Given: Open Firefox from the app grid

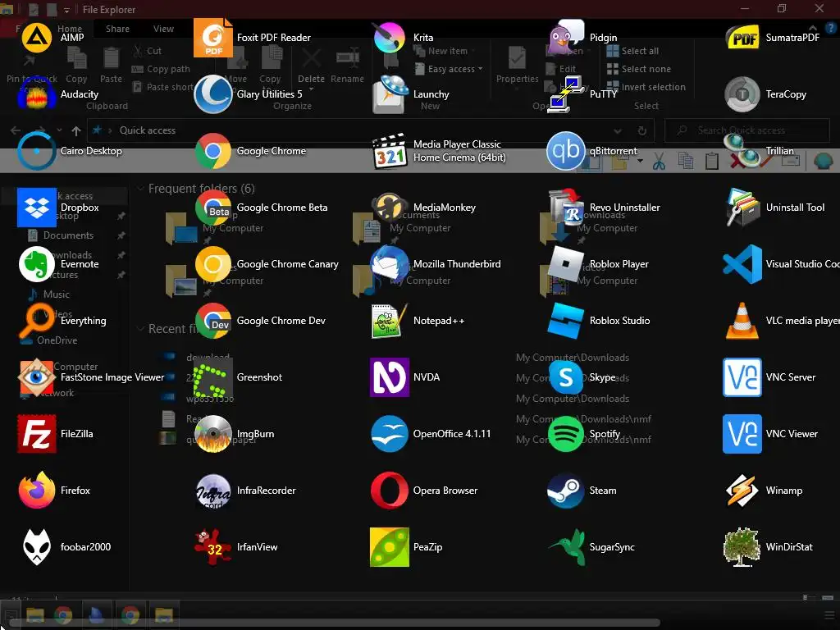Looking at the screenshot, I should [x=36, y=491].
